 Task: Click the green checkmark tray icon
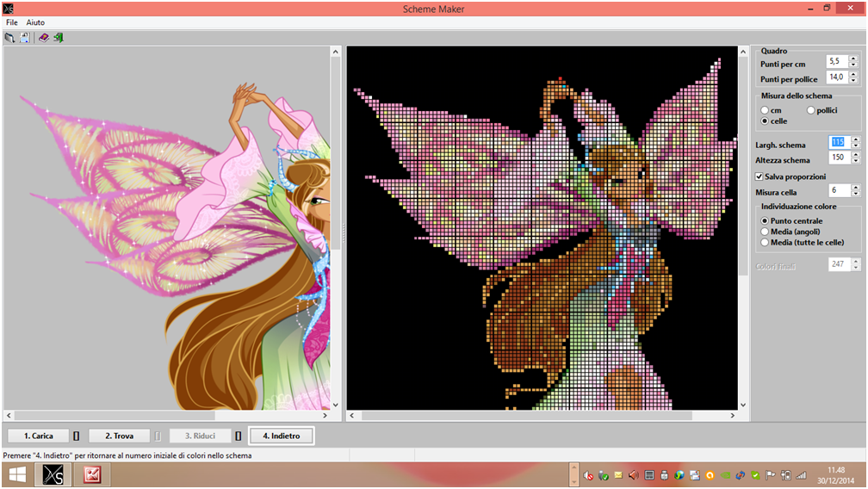click(x=755, y=475)
